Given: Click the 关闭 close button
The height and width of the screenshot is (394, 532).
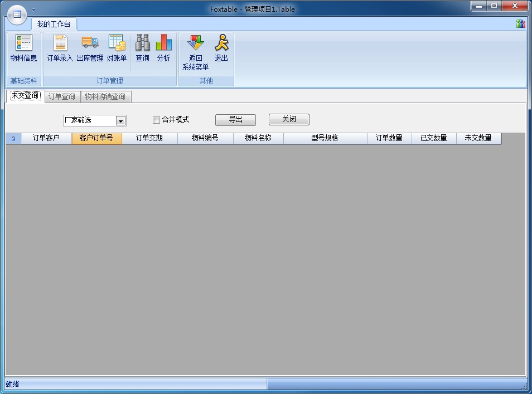Looking at the screenshot, I should click(289, 120).
